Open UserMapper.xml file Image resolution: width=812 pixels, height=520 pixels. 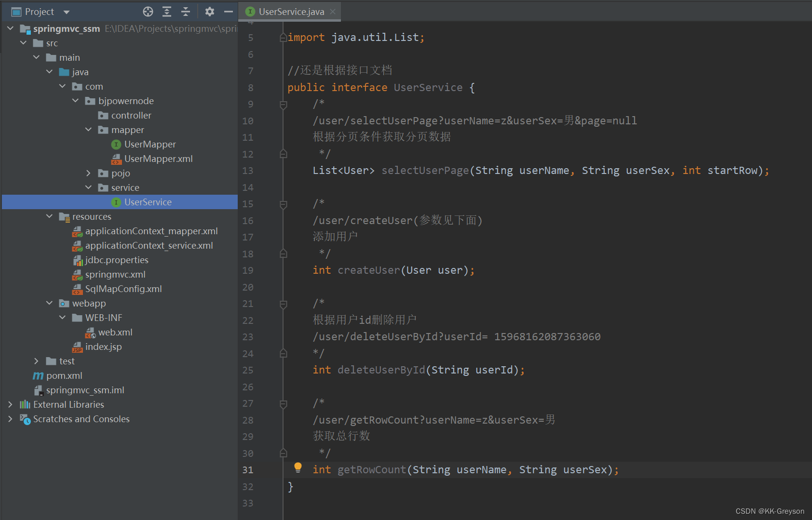point(159,159)
